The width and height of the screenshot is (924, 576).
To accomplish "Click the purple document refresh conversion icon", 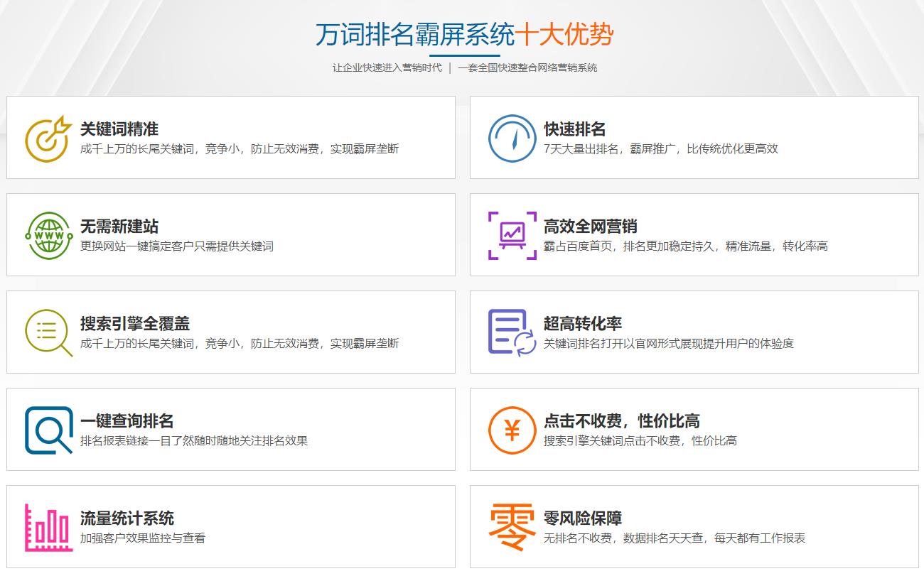I will point(512,332).
